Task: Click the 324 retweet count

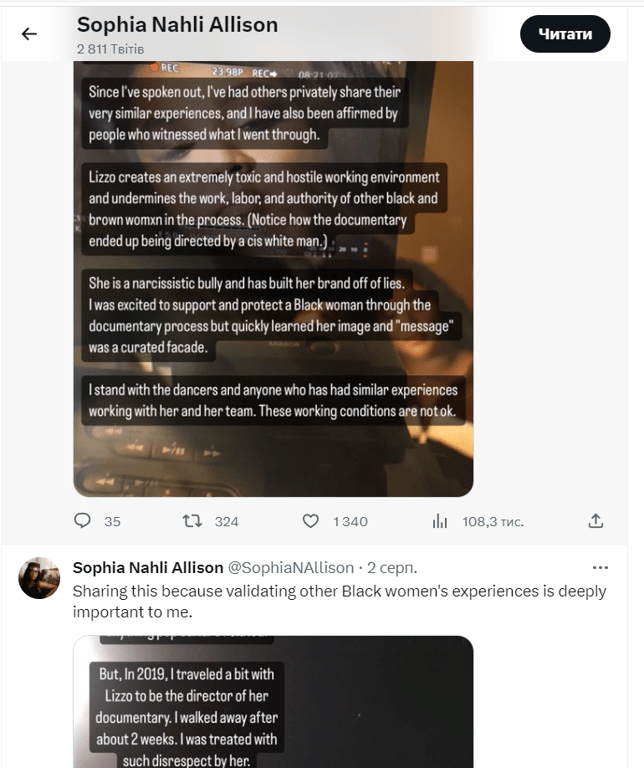Action: point(227,521)
